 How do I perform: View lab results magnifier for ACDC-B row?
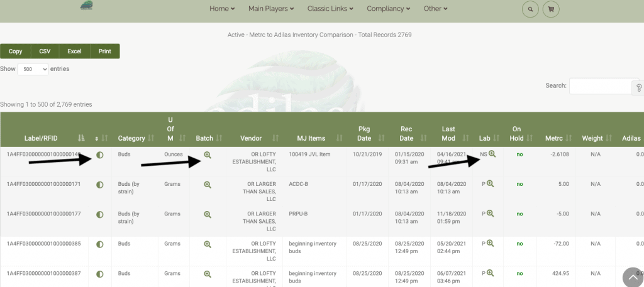[490, 183]
